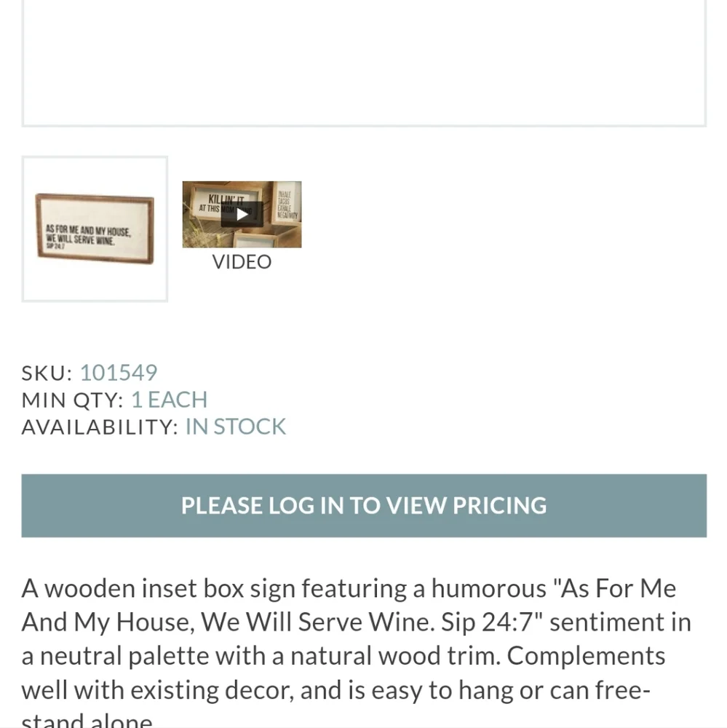This screenshot has width=727, height=728.
Task: Click the VIDEO label under thumbnail
Action: [x=242, y=262]
